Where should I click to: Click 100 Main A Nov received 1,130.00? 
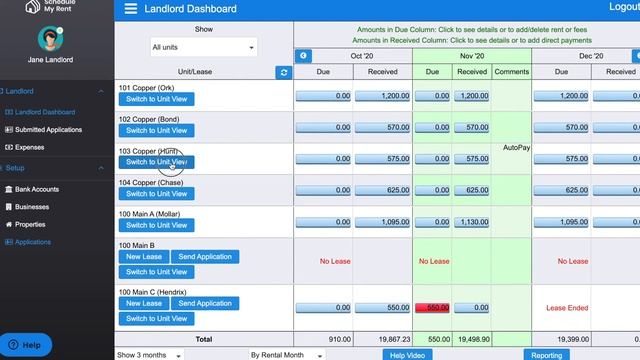[471, 222]
